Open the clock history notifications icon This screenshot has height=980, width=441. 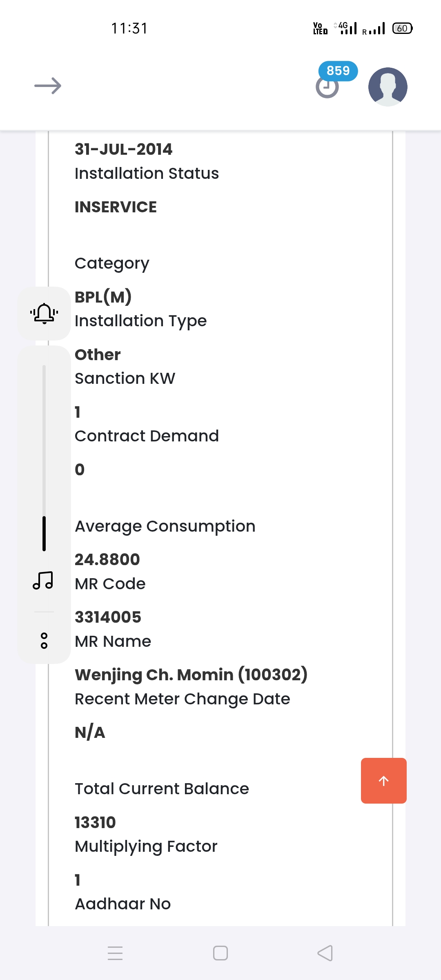[327, 87]
